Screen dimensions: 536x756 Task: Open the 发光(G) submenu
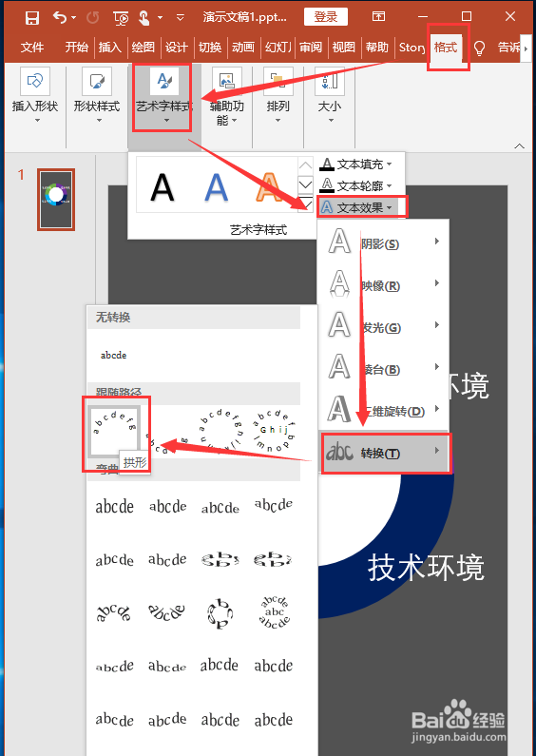click(384, 326)
